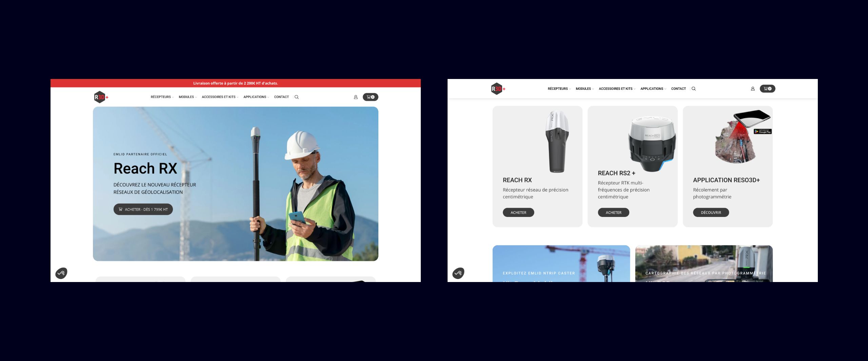
Task: Open search icon in right window header
Action: [x=694, y=89]
